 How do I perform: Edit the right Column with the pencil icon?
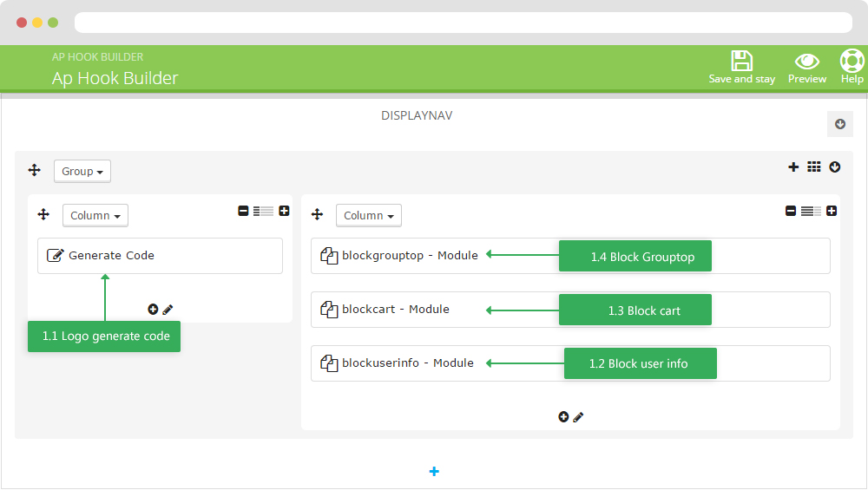click(x=578, y=417)
